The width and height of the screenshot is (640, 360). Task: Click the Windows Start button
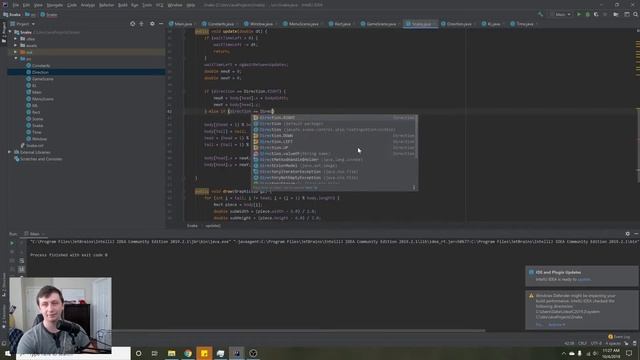point(8,353)
